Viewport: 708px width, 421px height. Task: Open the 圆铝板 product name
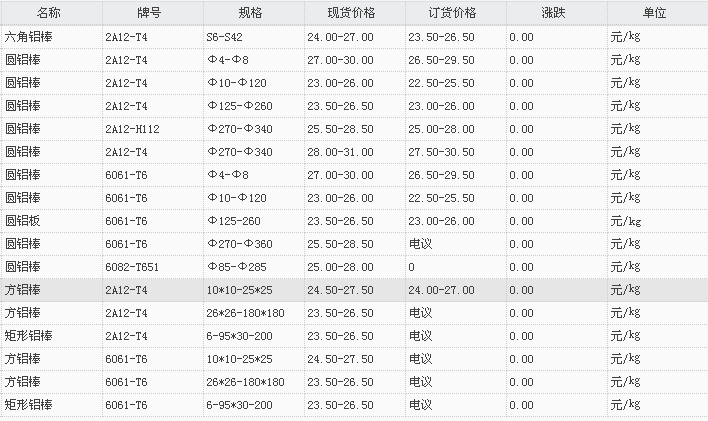click(23, 221)
